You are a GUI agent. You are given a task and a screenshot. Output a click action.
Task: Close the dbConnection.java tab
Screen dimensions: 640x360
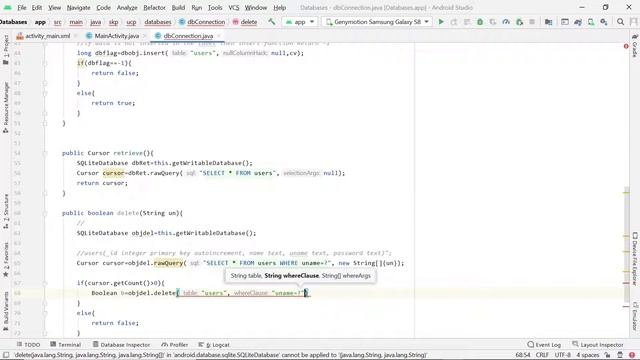click(219, 36)
